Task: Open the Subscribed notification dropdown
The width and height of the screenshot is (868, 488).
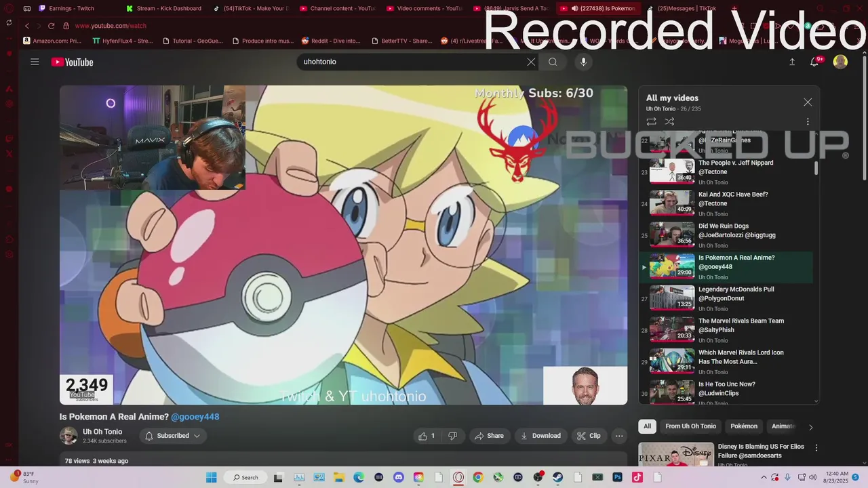Action: pyautogui.click(x=173, y=436)
